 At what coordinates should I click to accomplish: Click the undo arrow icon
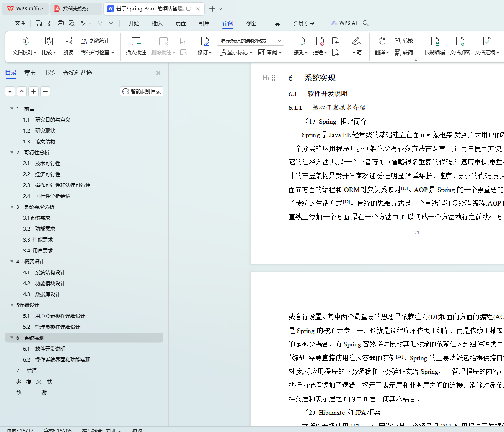[83, 23]
